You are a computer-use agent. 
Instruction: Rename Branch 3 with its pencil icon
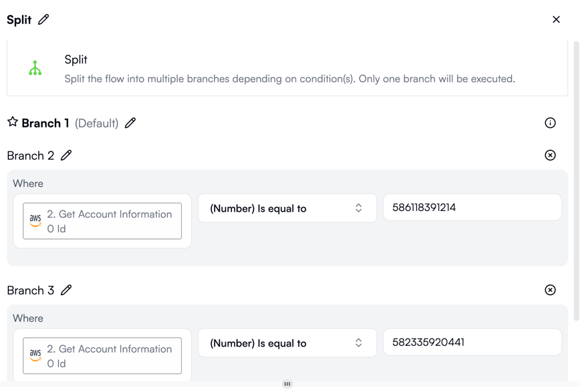(66, 290)
